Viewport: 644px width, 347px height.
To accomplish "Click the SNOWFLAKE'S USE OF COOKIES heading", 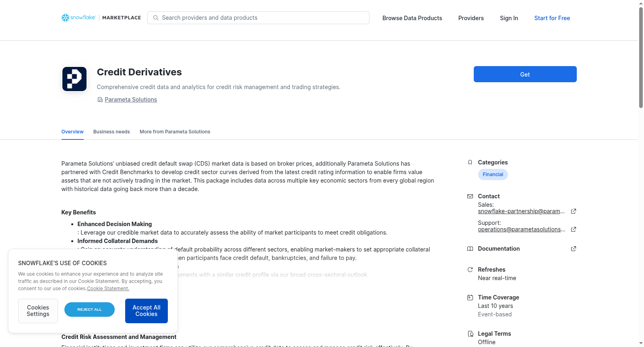I will [x=62, y=263].
